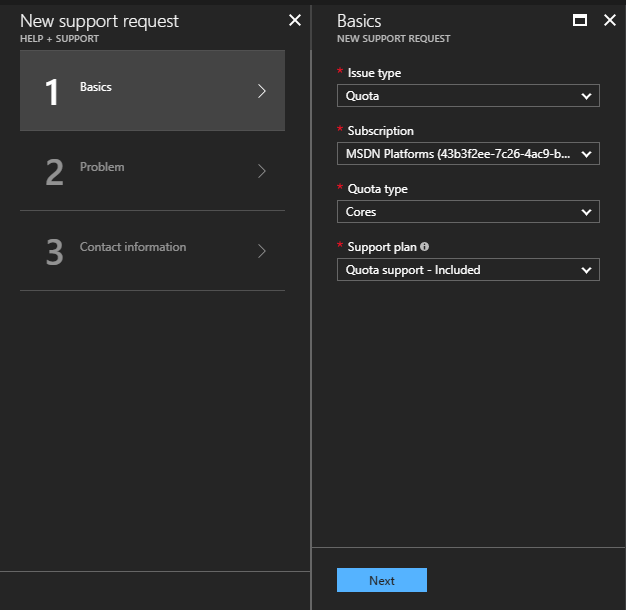Image resolution: width=626 pixels, height=610 pixels.
Task: Open the Subscription dropdown
Action: coord(468,154)
